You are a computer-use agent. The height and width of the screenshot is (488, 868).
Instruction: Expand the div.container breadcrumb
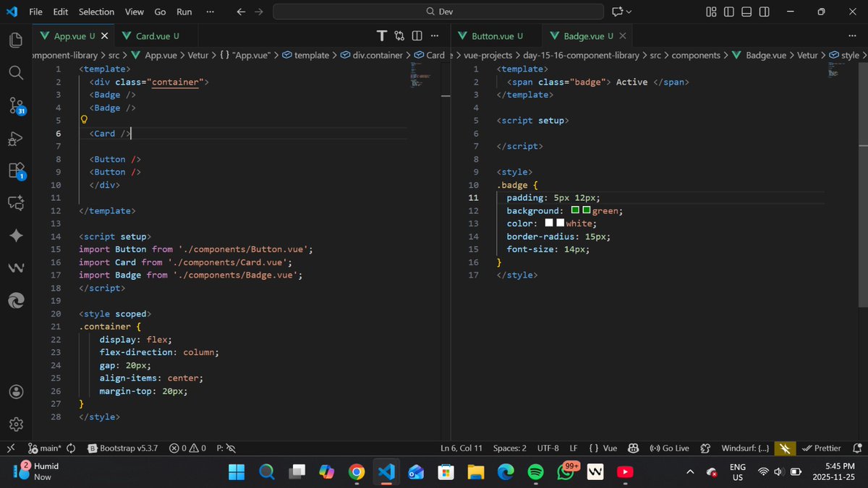pyautogui.click(x=377, y=55)
